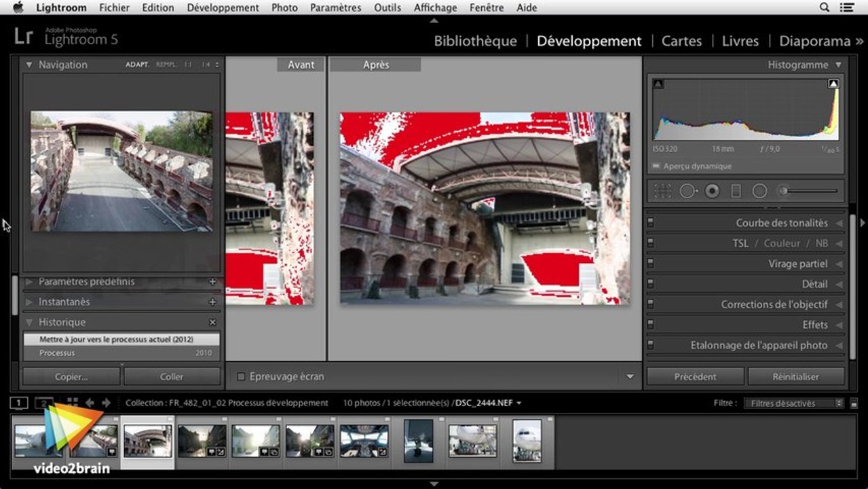Expand Courbe des tonalités panel arrow

click(839, 223)
